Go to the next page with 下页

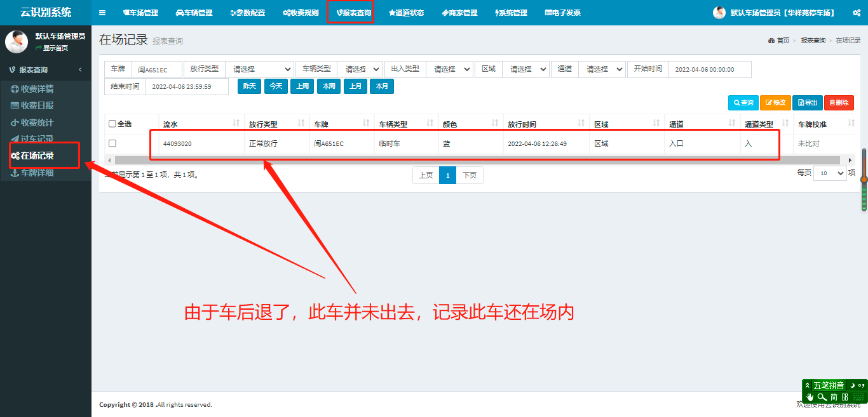point(470,175)
